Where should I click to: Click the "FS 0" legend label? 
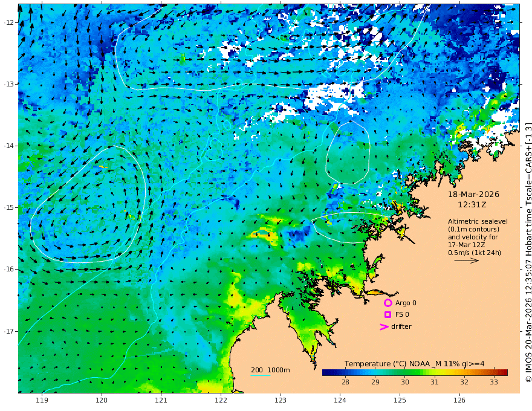coord(402,314)
